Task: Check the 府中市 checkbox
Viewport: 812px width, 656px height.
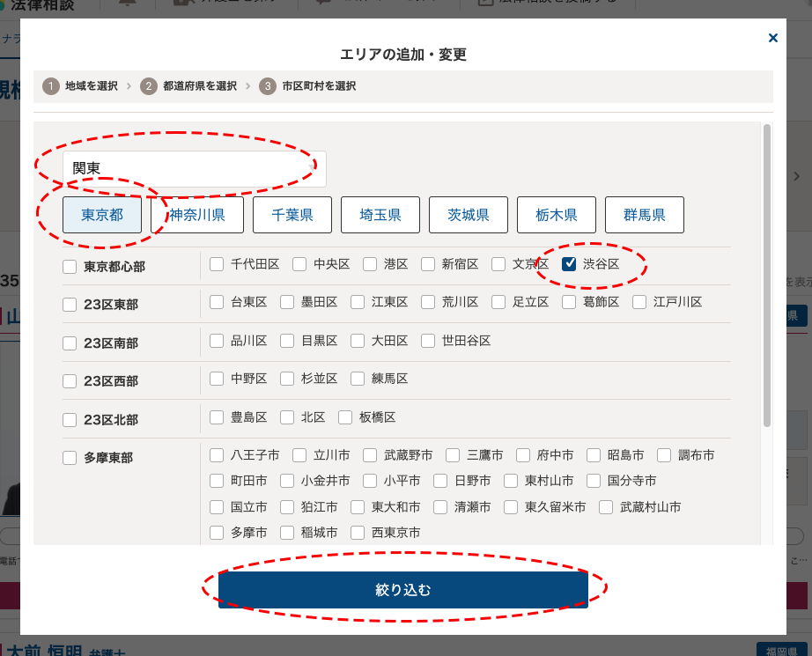Action: pos(523,455)
